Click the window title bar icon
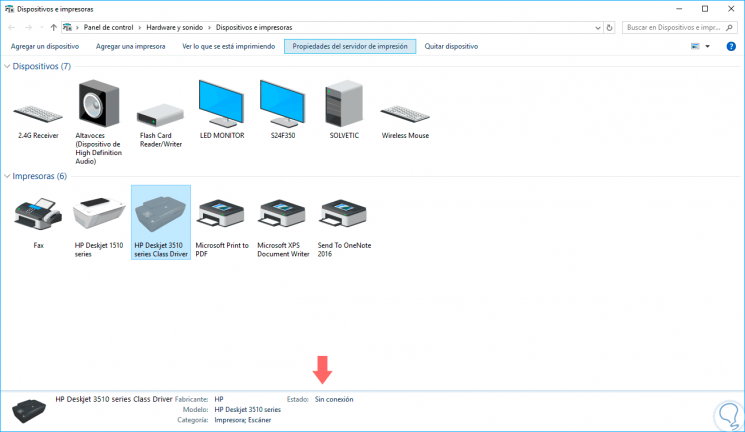This screenshot has height=432, width=745. point(9,9)
